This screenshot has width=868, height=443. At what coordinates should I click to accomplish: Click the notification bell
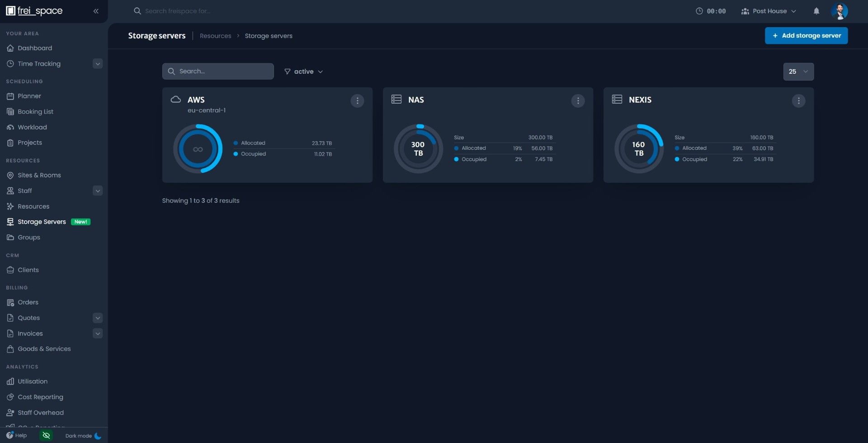tap(816, 11)
